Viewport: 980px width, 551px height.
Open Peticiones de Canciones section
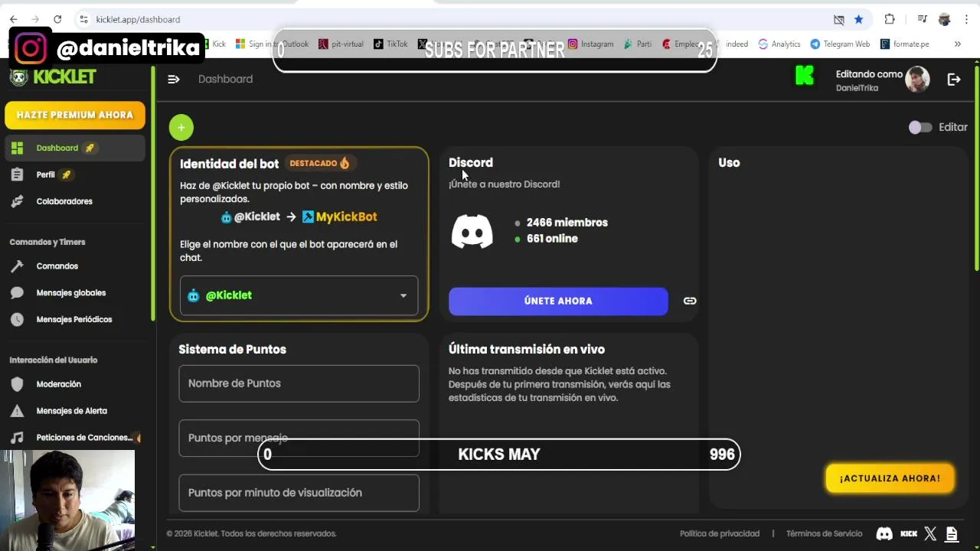click(x=75, y=438)
